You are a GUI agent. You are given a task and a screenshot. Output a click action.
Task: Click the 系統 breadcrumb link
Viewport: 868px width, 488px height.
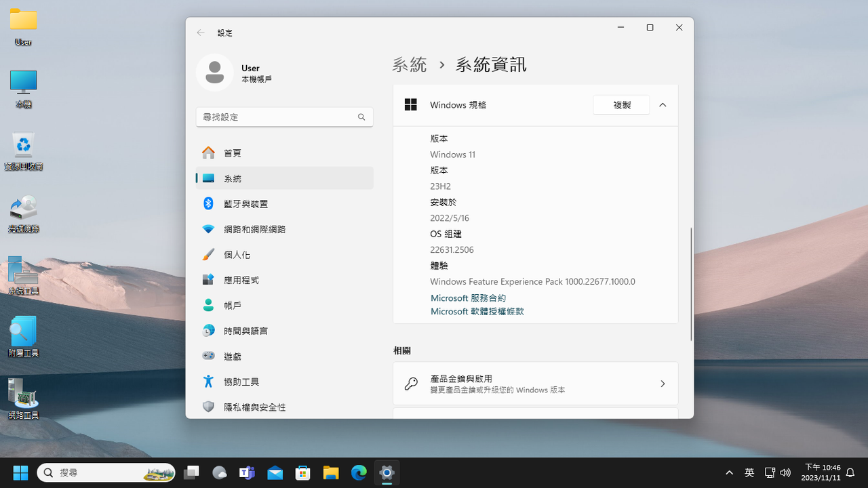[x=410, y=65]
